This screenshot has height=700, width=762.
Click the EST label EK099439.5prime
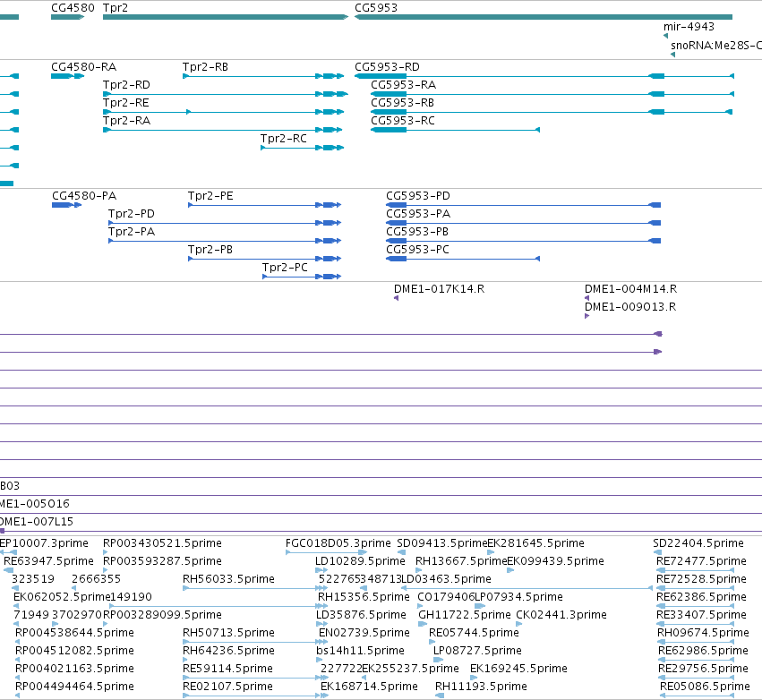click(x=555, y=561)
